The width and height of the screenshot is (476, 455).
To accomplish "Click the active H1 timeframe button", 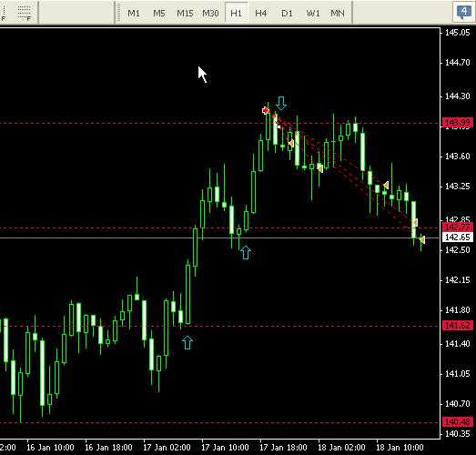I will [236, 14].
